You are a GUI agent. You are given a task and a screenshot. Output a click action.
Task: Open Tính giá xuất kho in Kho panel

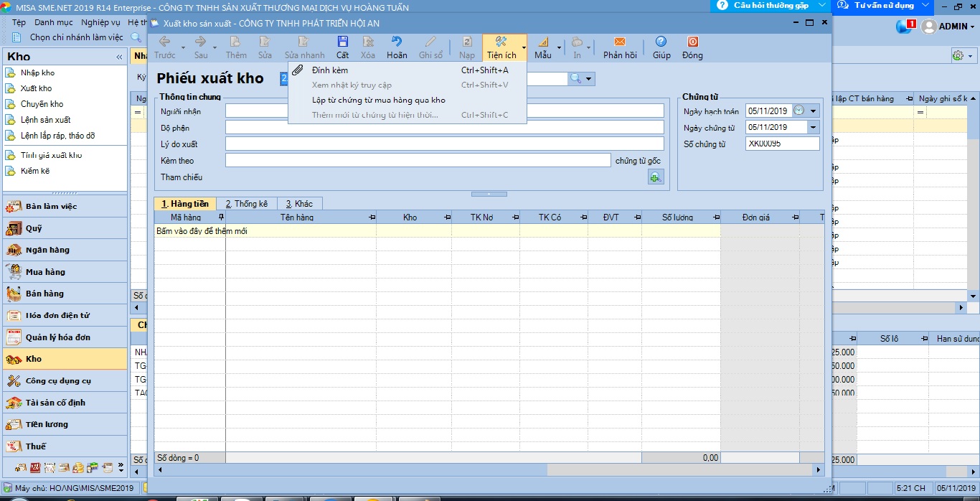pyautogui.click(x=51, y=156)
